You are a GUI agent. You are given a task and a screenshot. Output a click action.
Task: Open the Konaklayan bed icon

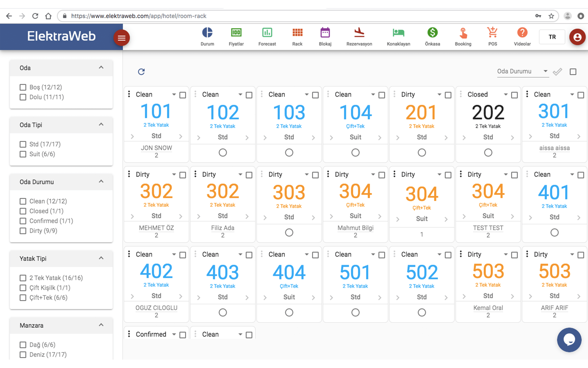pyautogui.click(x=399, y=33)
